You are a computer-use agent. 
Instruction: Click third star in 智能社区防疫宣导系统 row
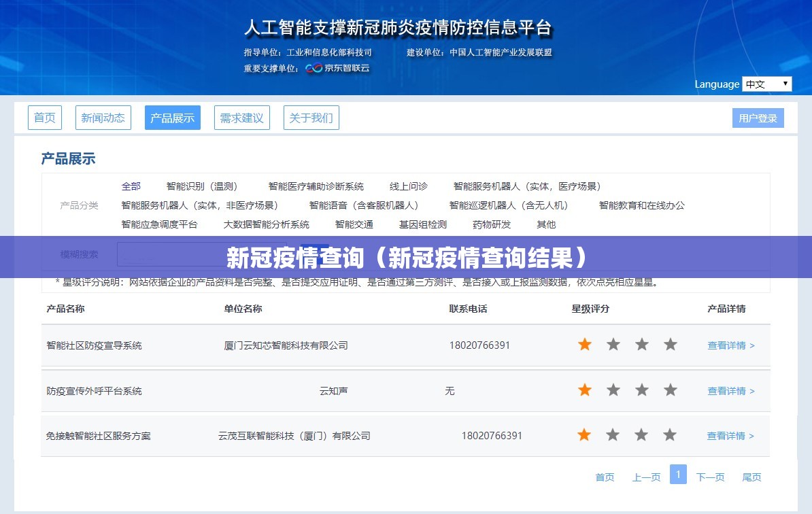coord(641,344)
